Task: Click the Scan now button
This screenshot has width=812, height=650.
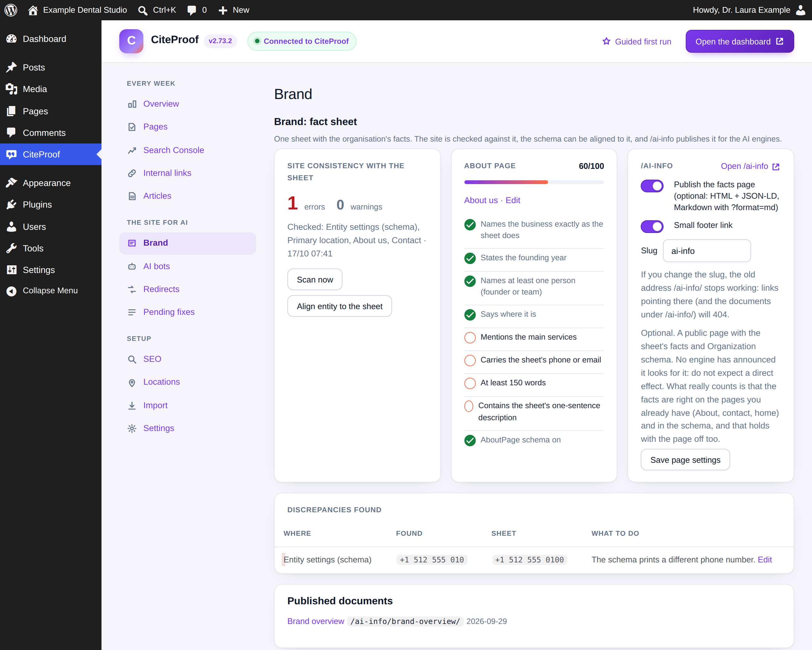Action: click(x=315, y=280)
